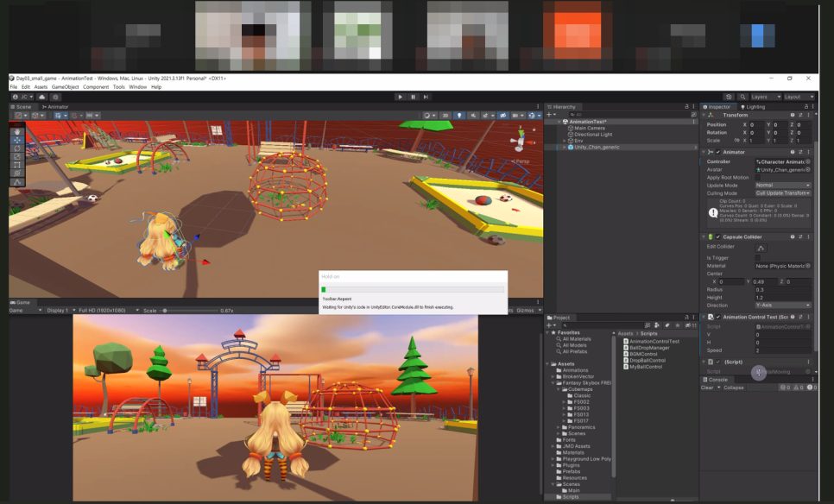The width and height of the screenshot is (834, 504).
Task: Select the AnimationControlTest script asset
Action: [x=651, y=341]
